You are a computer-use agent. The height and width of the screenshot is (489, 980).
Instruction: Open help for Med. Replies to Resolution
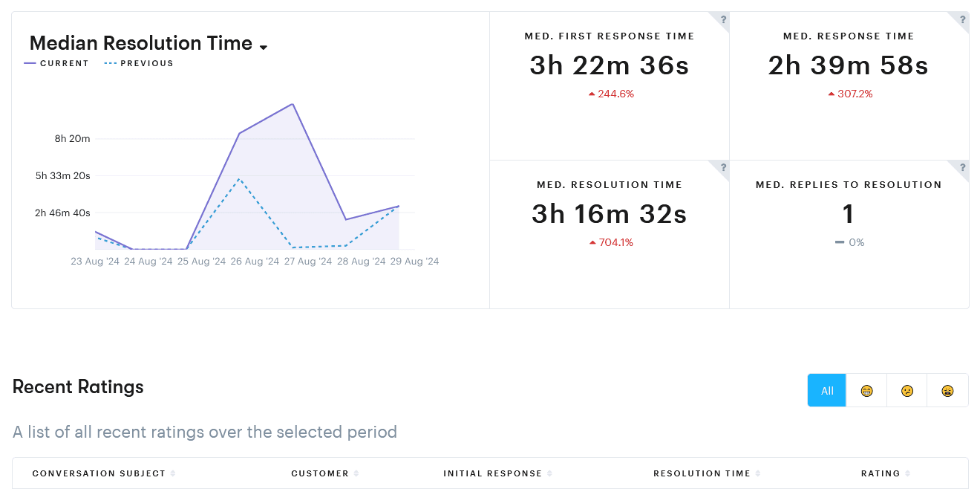coord(963,168)
